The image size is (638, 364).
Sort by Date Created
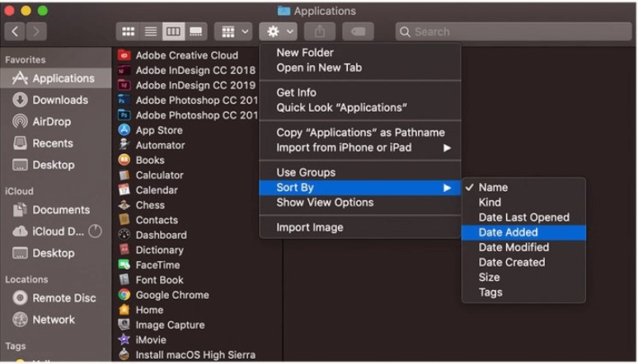tap(523, 263)
